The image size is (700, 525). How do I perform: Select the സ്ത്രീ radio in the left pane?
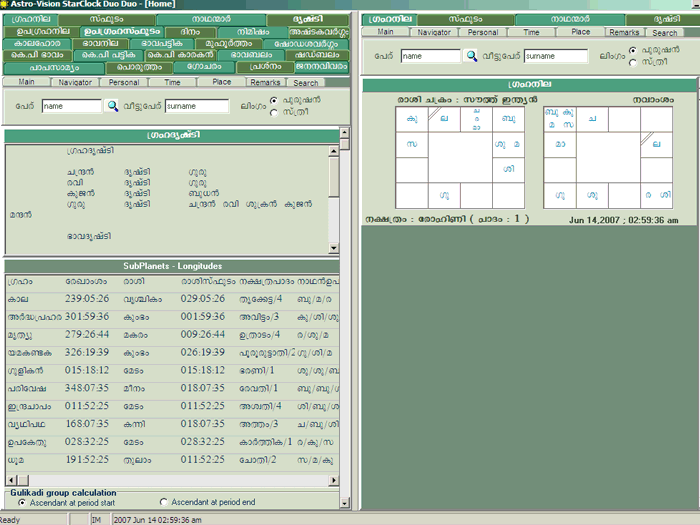tap(274, 113)
